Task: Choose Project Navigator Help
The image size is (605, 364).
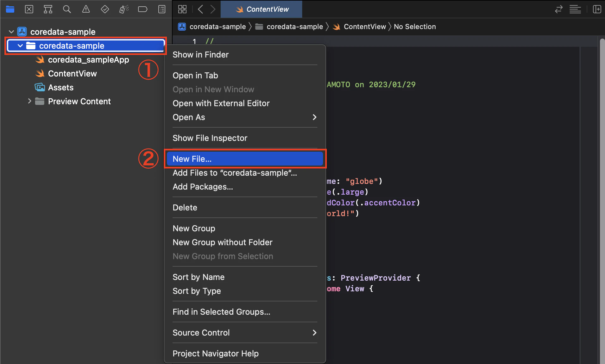Action: coord(245,354)
